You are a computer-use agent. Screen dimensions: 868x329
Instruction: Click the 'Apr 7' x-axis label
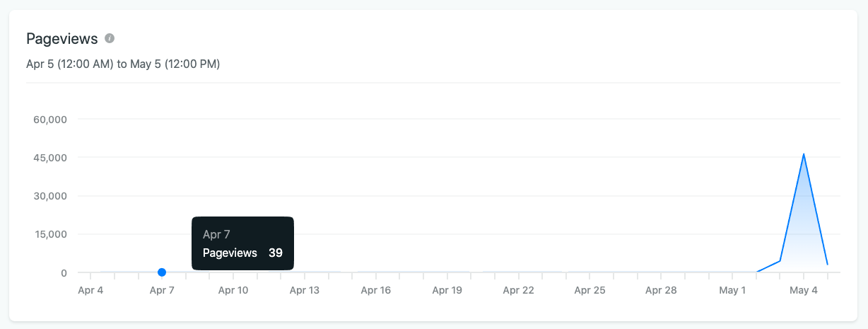coord(162,290)
